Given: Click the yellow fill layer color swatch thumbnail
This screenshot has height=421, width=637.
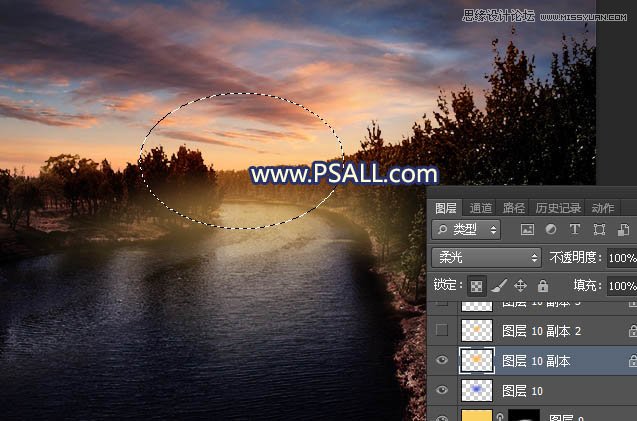Looking at the screenshot, I should [477, 415].
